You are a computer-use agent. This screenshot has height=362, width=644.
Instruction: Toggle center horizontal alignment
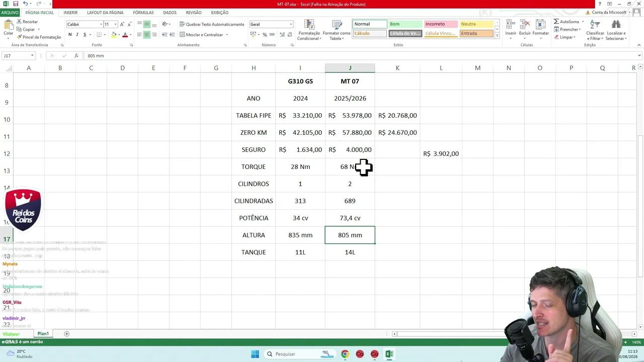coord(147,35)
